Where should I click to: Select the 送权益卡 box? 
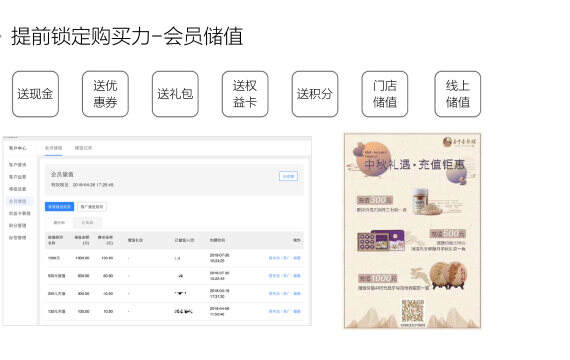coord(245,94)
